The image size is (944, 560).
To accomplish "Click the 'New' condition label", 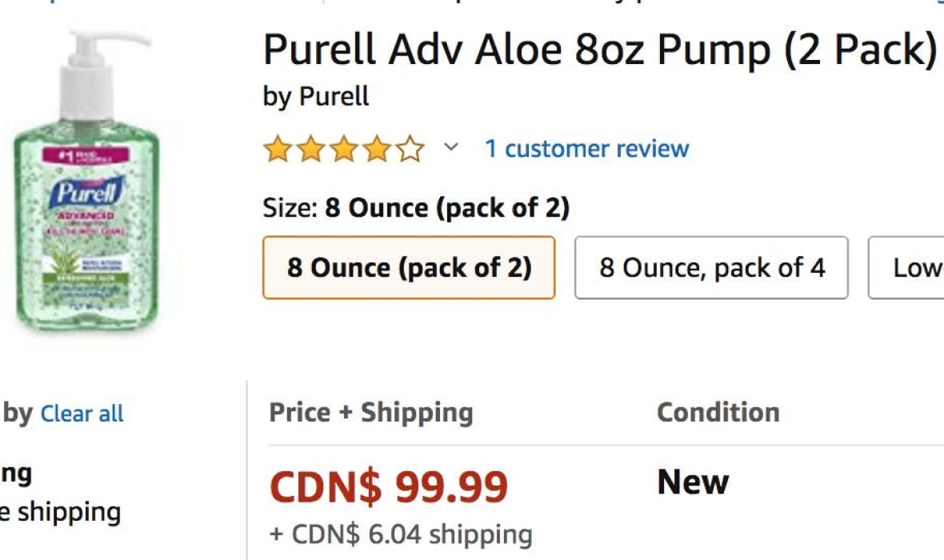I will [691, 482].
